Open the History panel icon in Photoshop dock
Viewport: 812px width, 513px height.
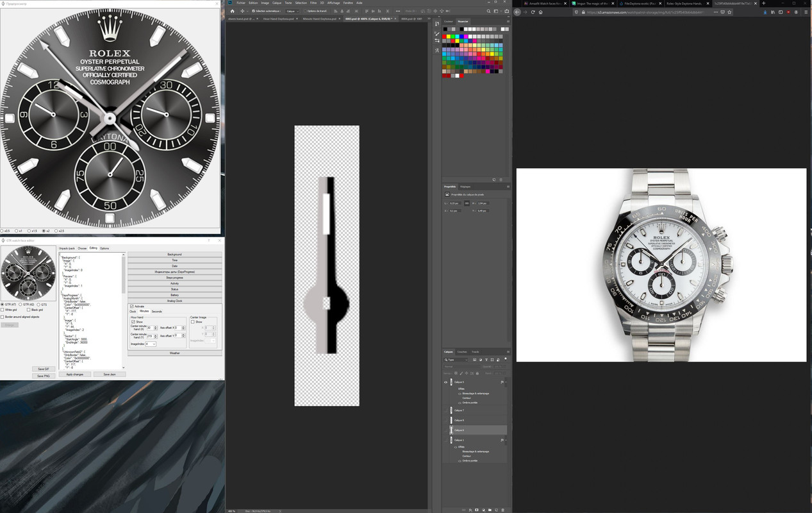tap(437, 24)
